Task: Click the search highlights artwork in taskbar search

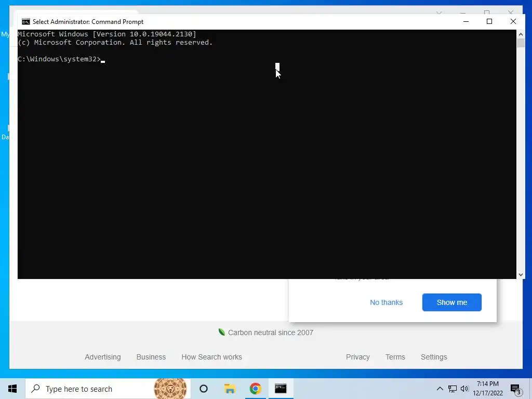Action: pyautogui.click(x=170, y=389)
